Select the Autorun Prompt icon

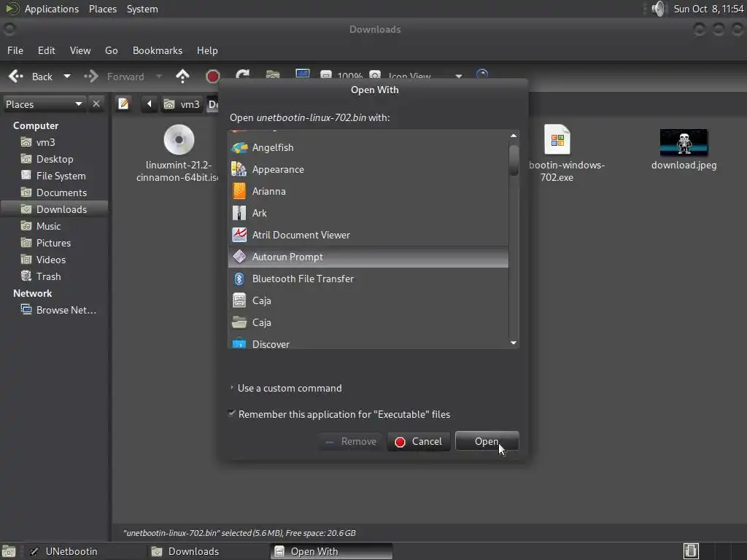pos(239,257)
